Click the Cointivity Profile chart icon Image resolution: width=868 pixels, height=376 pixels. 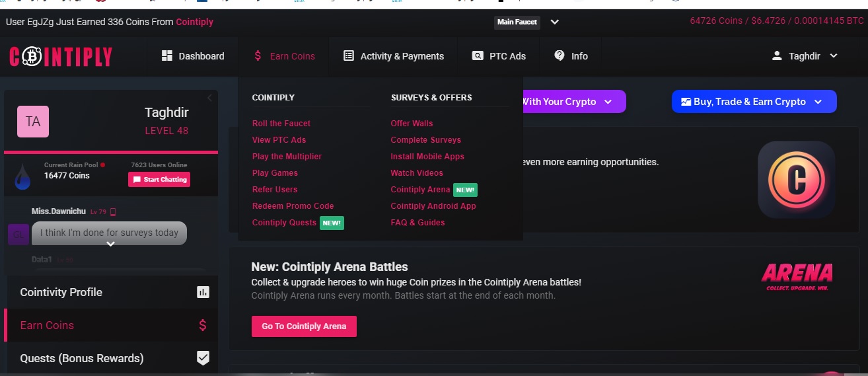point(203,292)
